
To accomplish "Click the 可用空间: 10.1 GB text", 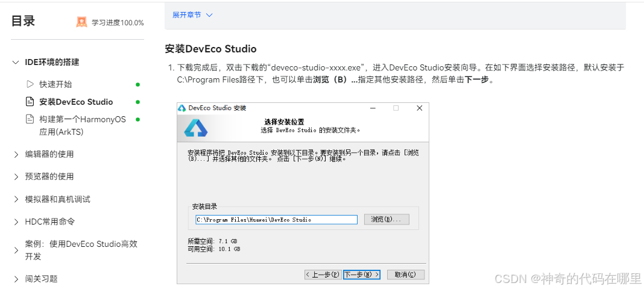I will pos(214,249).
